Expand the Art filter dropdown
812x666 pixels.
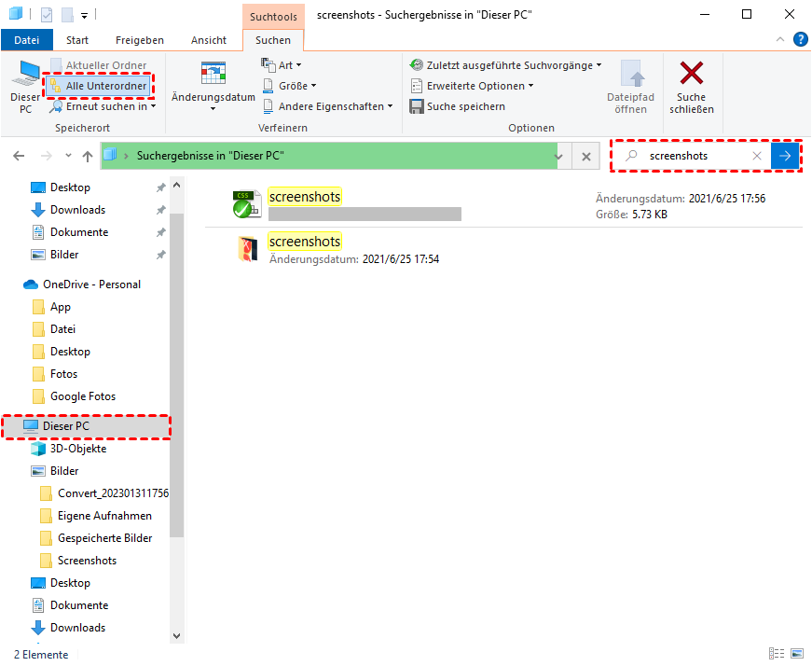click(282, 65)
